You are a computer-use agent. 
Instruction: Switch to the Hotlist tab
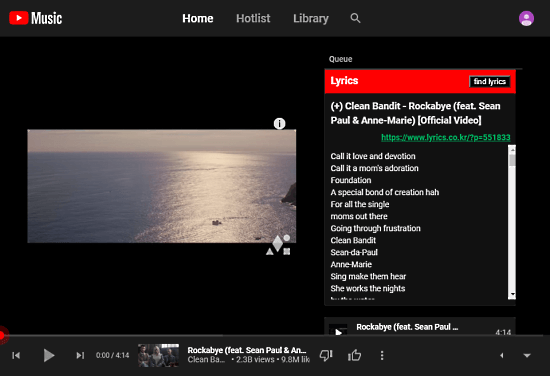(253, 18)
